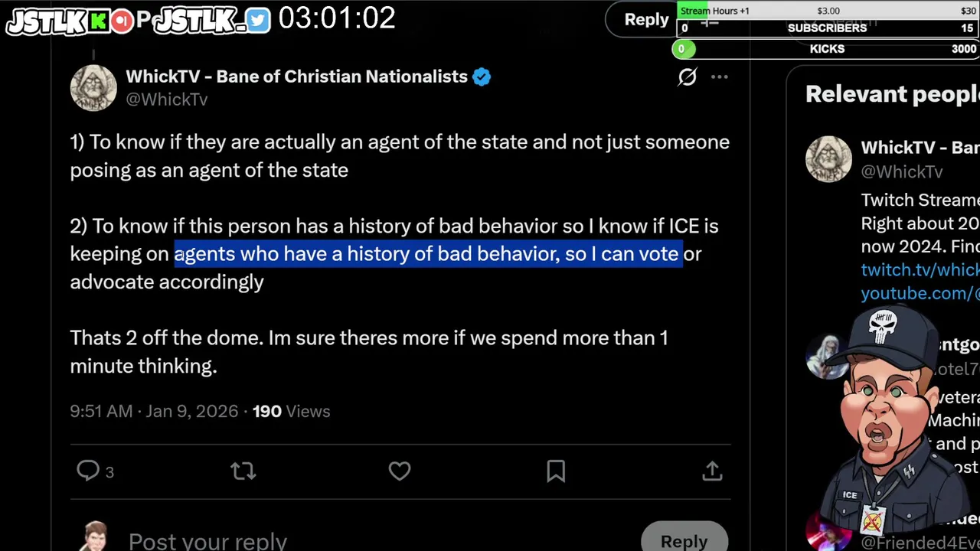Click the post timestamp 9:51 AM

pyautogui.click(x=101, y=411)
